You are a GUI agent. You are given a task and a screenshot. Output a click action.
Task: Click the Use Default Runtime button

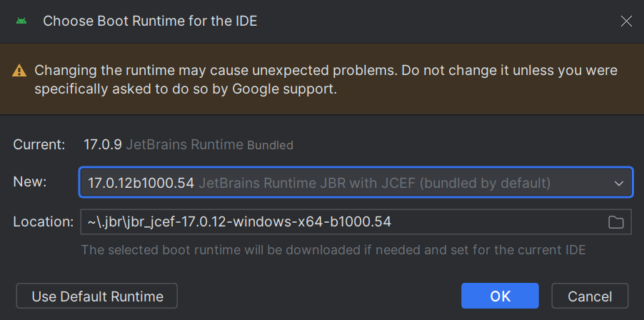[x=97, y=296]
